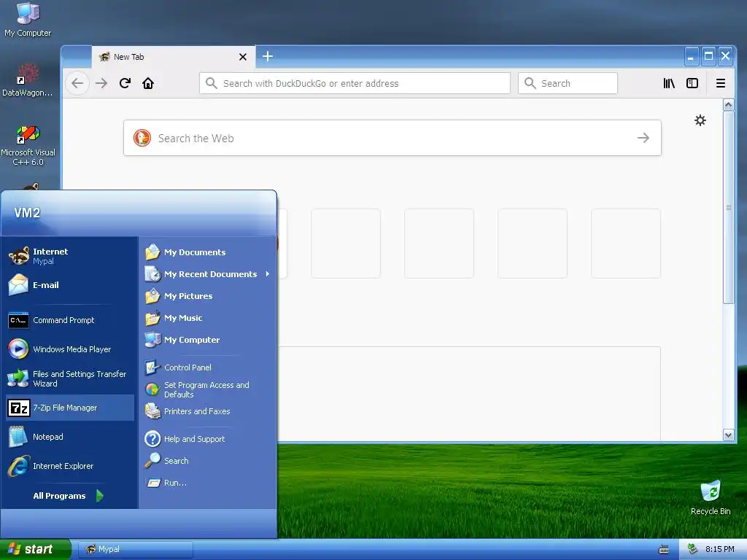This screenshot has height=560, width=747.
Task: Toggle the sidebar view icon
Action: click(x=692, y=83)
